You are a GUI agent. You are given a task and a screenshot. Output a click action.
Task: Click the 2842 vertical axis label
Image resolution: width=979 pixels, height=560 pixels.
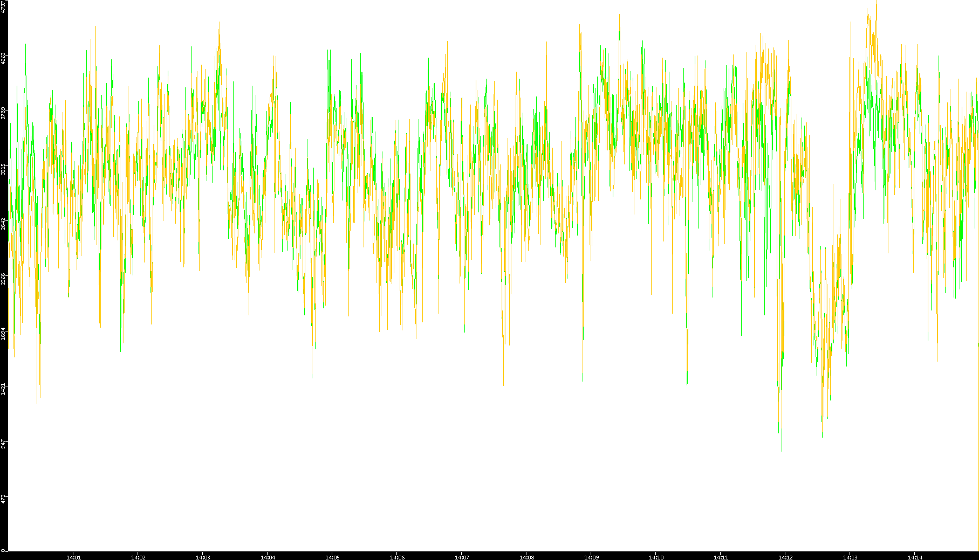tap(4, 224)
